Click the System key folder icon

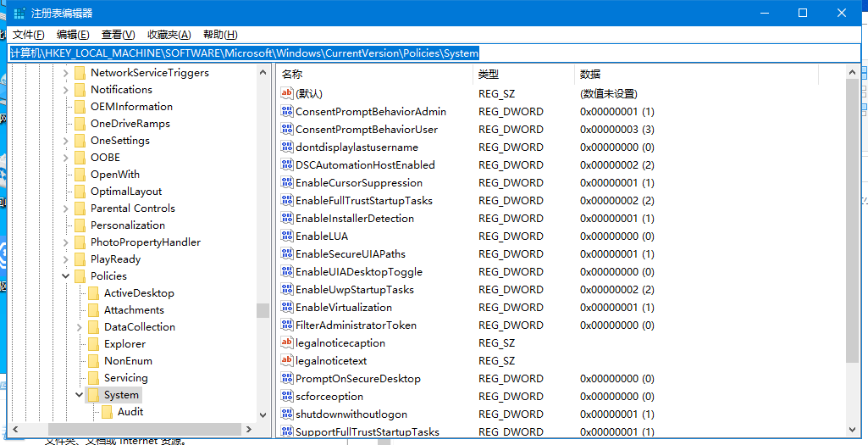93,395
